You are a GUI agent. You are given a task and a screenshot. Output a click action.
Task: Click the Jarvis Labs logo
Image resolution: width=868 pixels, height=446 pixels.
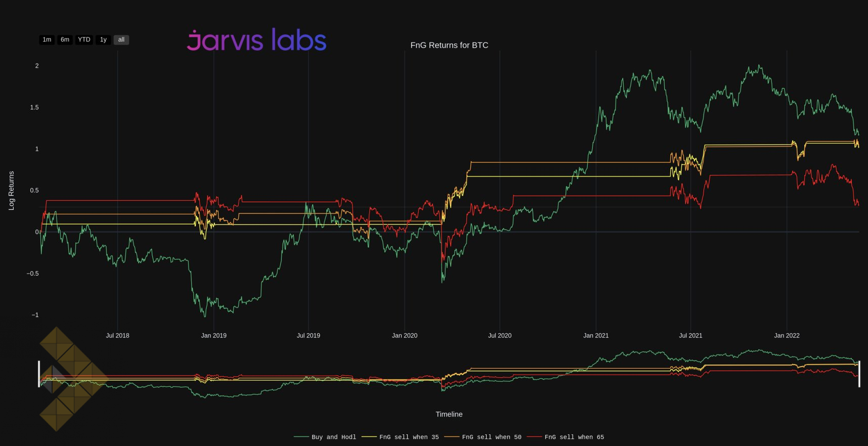(x=256, y=40)
